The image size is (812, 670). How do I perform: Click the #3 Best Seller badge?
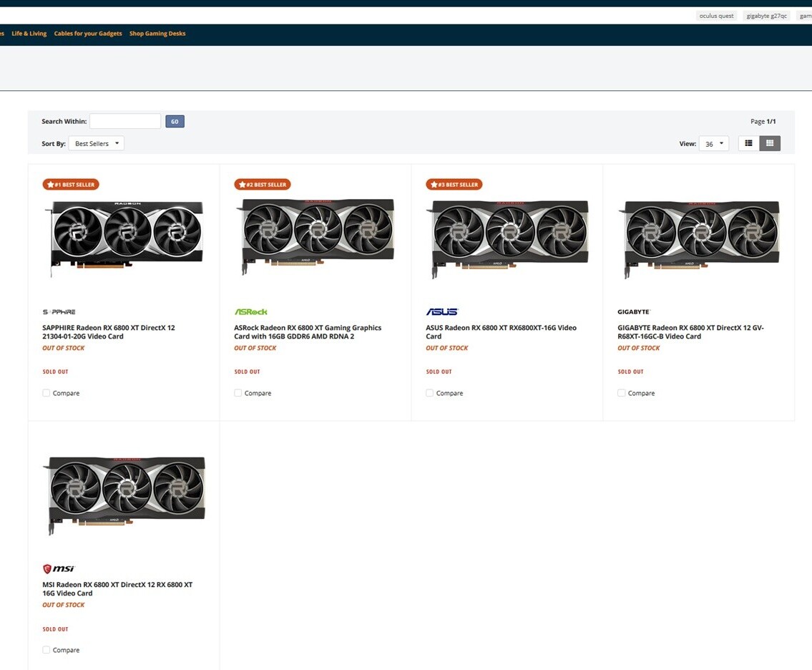click(x=454, y=185)
